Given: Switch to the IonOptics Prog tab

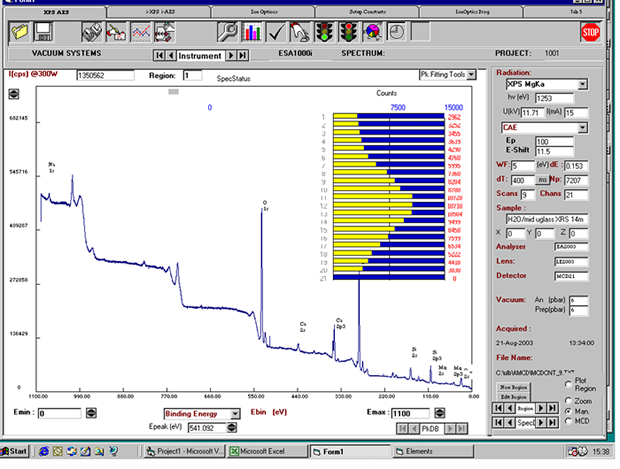Looking at the screenshot, I should point(472,12).
